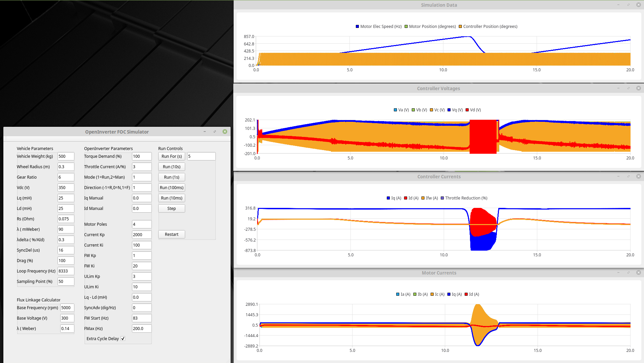Close the Controller Currents window

click(x=638, y=176)
